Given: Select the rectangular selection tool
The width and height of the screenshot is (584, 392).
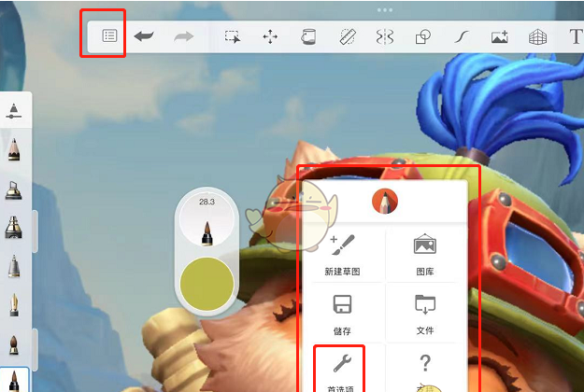Looking at the screenshot, I should coord(233,36).
